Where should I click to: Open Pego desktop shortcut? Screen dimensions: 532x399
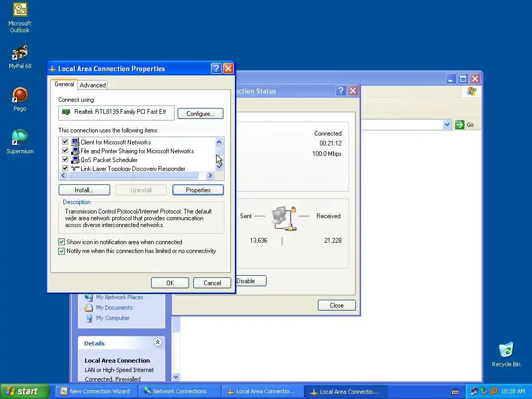point(20,99)
